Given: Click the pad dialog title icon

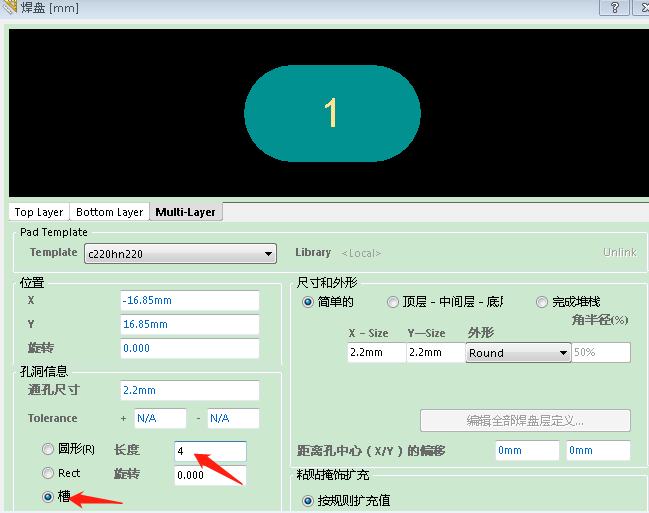Looking at the screenshot, I should point(9,6).
